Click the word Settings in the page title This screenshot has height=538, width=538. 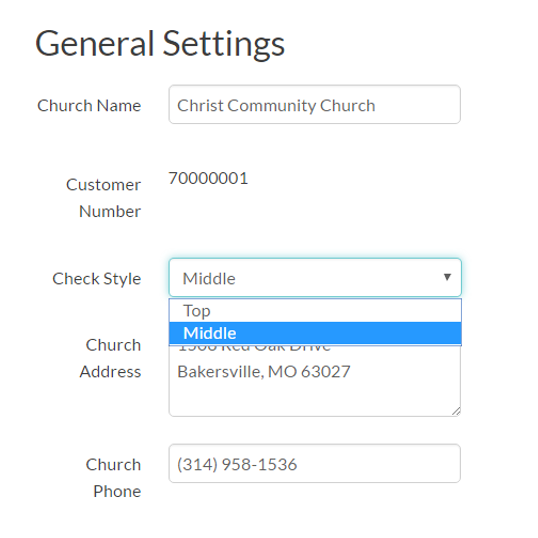click(223, 44)
